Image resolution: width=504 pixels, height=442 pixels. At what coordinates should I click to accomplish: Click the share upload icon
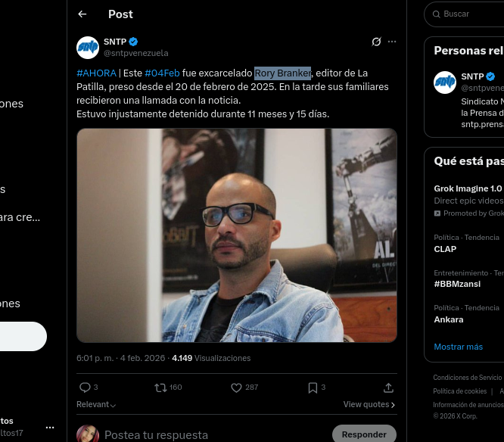(x=388, y=388)
